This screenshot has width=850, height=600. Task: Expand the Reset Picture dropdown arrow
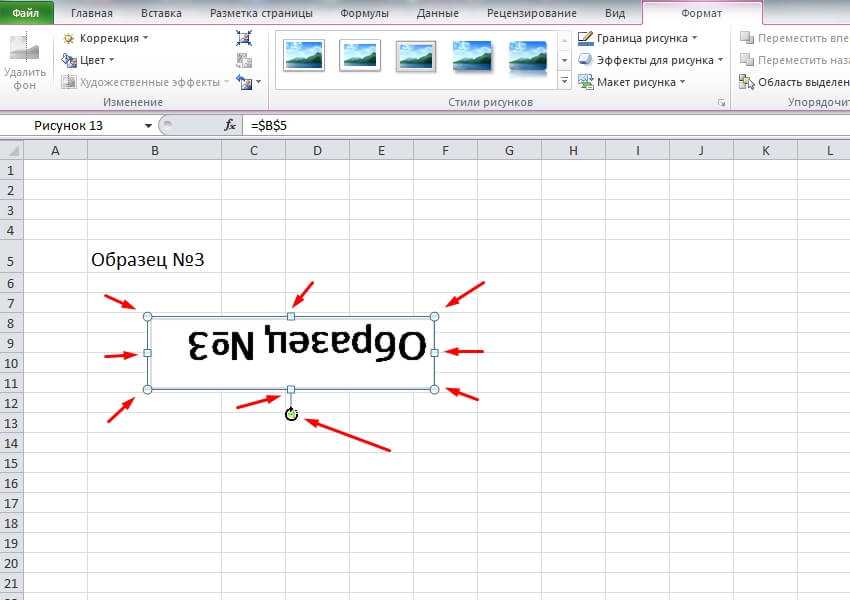pyautogui.click(x=259, y=82)
